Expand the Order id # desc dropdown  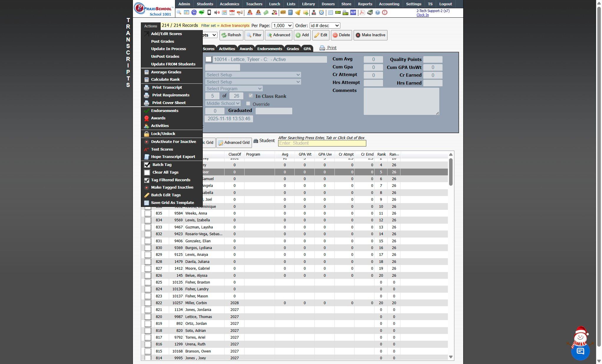(325, 26)
